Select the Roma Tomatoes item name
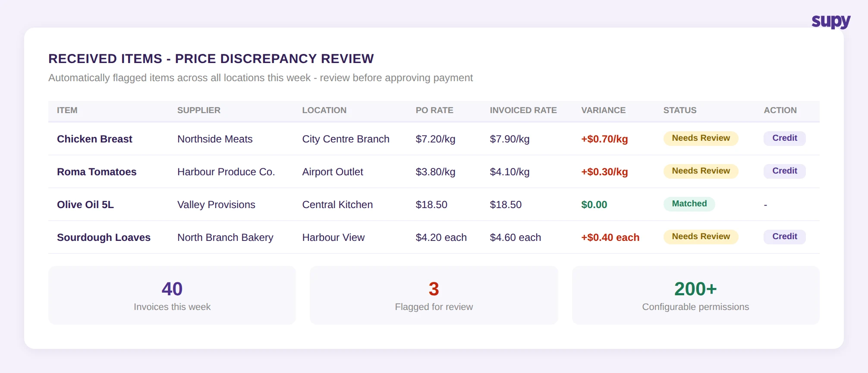This screenshot has height=373, width=868. (x=97, y=172)
